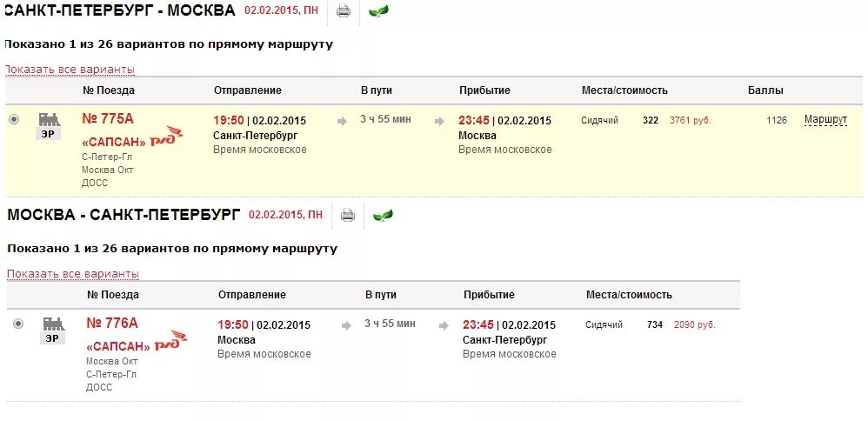The image size is (868, 421).
Task: Show all variants for Санкт-Петербург - Москва
Action: click(x=70, y=70)
